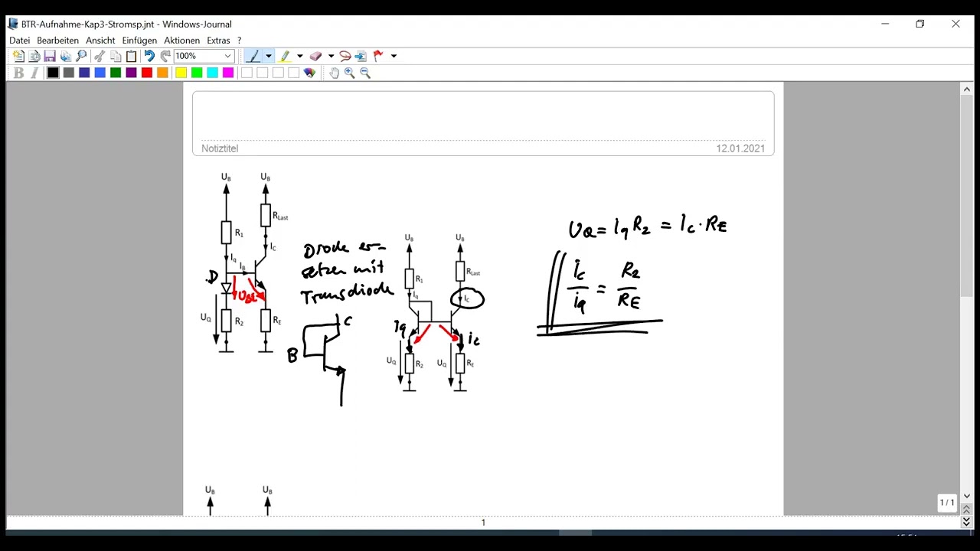The width and height of the screenshot is (980, 551).
Task: Click the Insert/Remove space tool
Action: pos(361,56)
